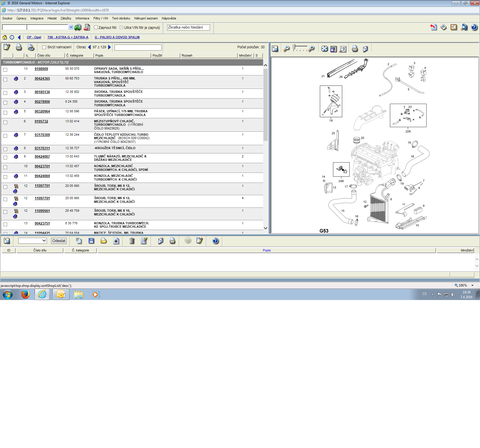Open the VIN search green car icon
This screenshot has width=480, height=448.
point(77,27)
